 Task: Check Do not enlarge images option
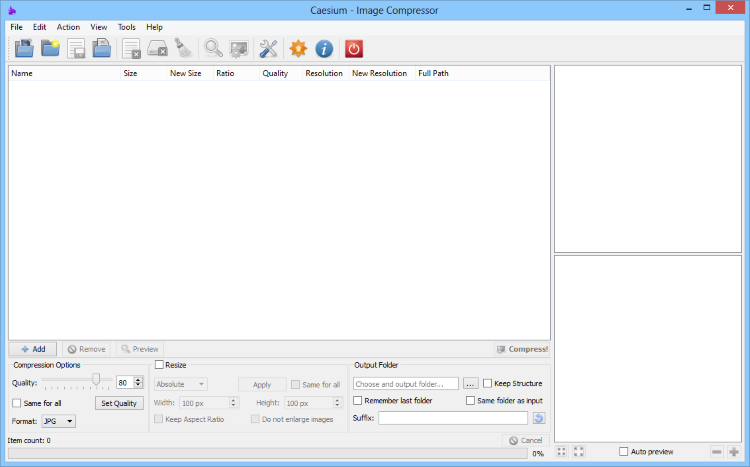pos(255,419)
